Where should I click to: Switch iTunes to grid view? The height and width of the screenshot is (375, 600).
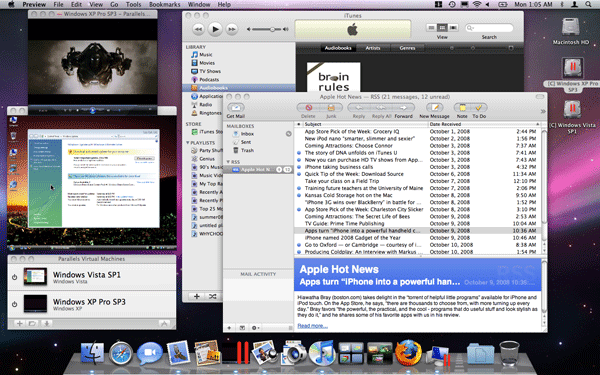[x=442, y=28]
